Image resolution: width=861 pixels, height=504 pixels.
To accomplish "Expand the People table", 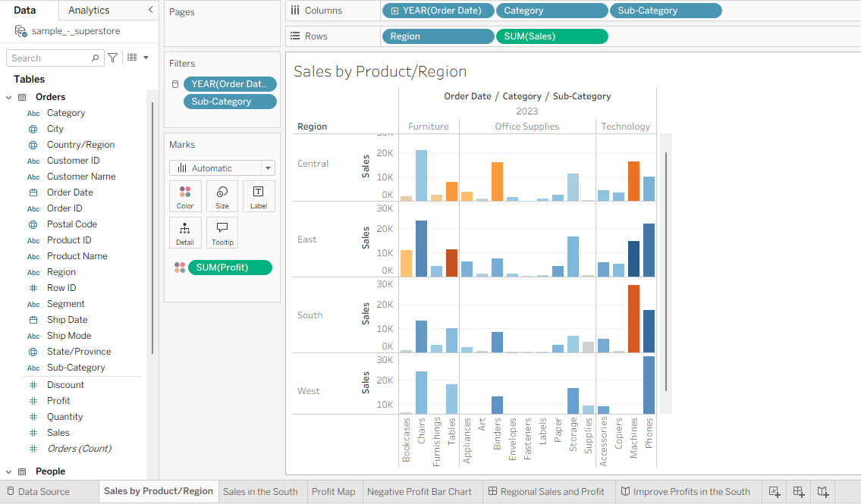I will pos(8,471).
